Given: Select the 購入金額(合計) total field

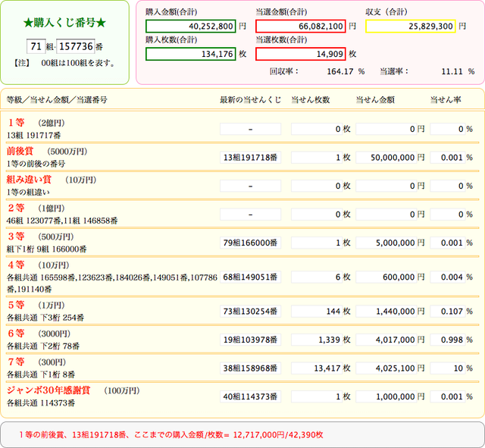Looking at the screenshot, I should tap(189, 26).
